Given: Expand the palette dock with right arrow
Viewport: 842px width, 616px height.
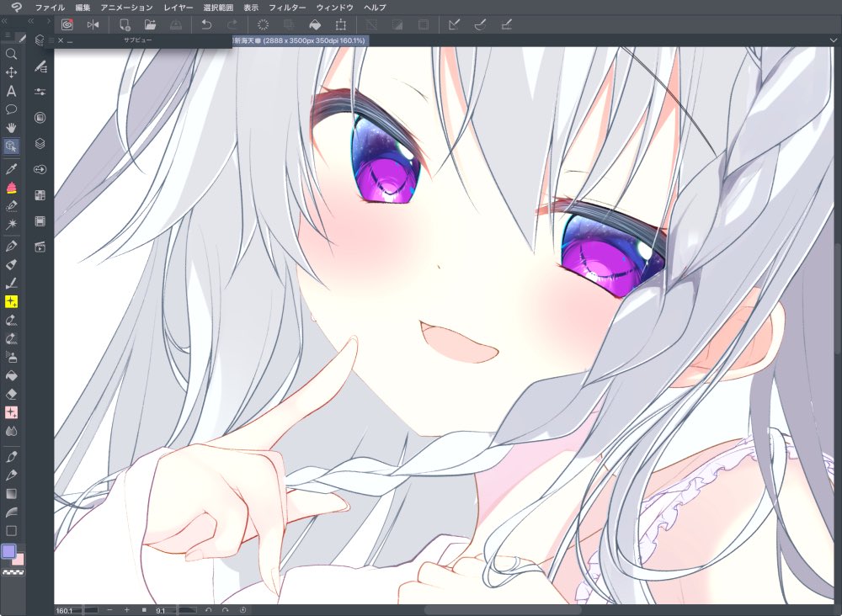Looking at the screenshot, I should 48,22.
